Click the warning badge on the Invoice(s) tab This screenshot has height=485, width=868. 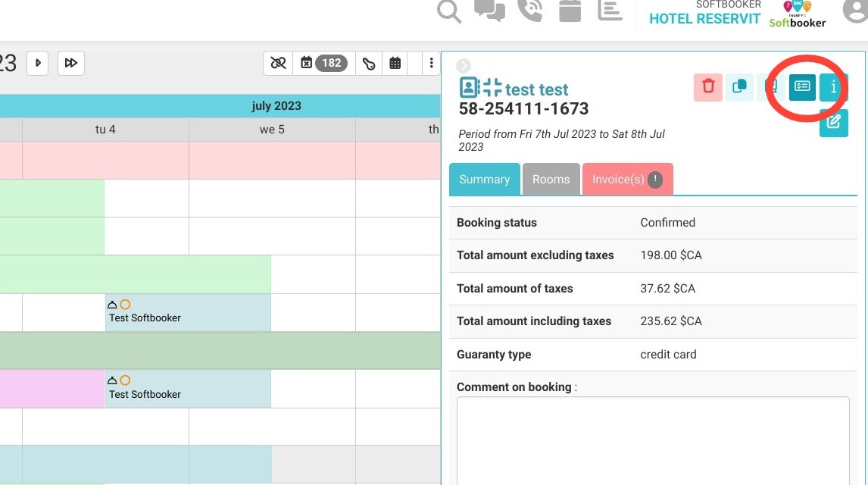(655, 180)
